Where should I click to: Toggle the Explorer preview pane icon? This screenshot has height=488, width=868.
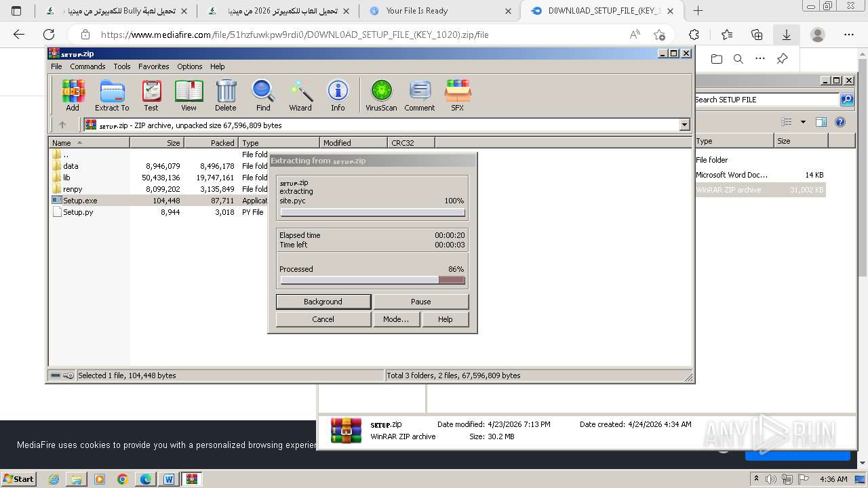click(x=821, y=122)
